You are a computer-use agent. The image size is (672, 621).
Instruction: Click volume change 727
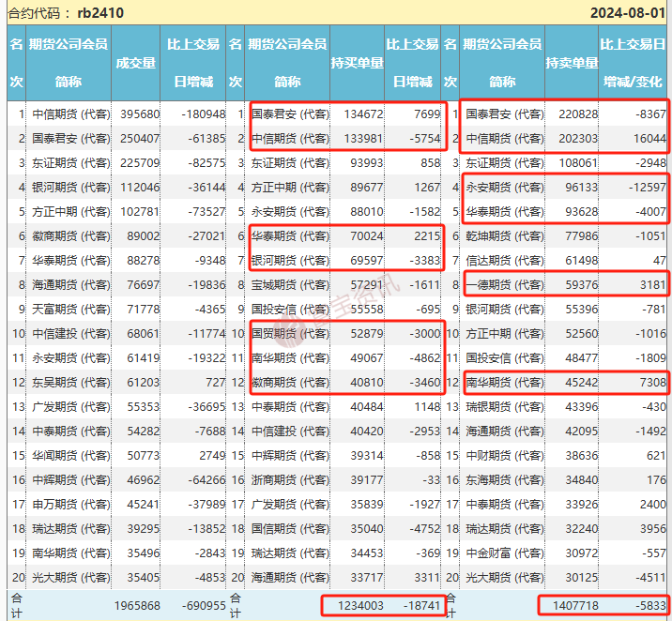[x=216, y=383]
